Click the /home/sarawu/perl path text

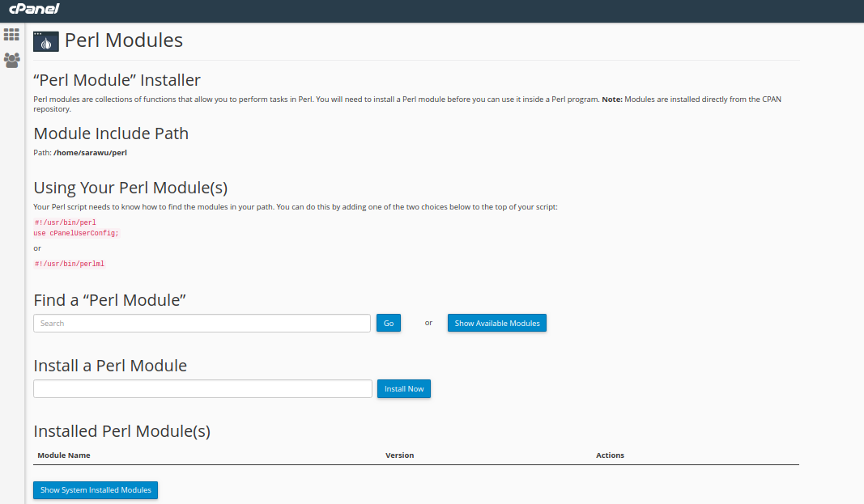[x=90, y=152]
